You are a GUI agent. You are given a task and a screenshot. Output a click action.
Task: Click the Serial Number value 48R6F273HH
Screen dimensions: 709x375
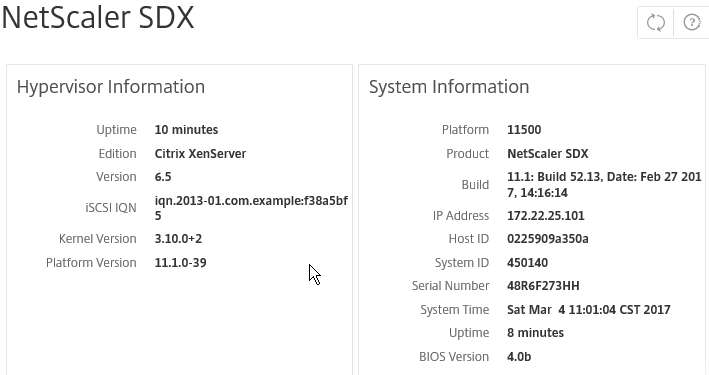tap(543, 286)
